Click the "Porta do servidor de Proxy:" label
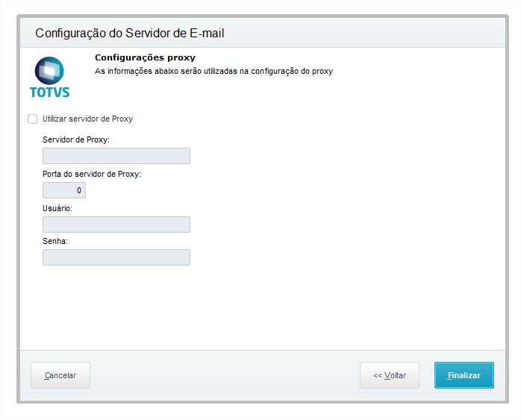Viewport: 521px width, 420px height. tap(92, 174)
